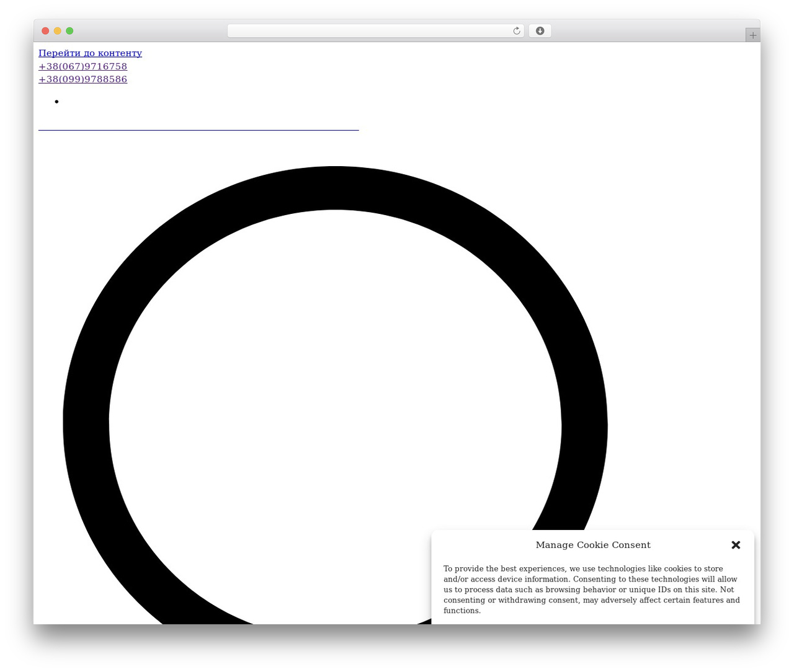Screen dimensions: 794x672
Task: Click the cookie consent description paragraph
Action: tap(592, 590)
